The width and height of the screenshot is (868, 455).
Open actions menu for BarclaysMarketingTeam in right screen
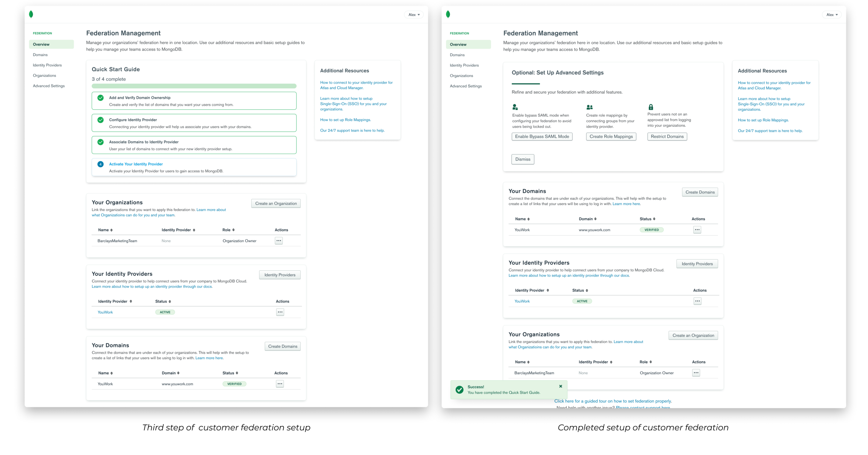click(x=696, y=373)
